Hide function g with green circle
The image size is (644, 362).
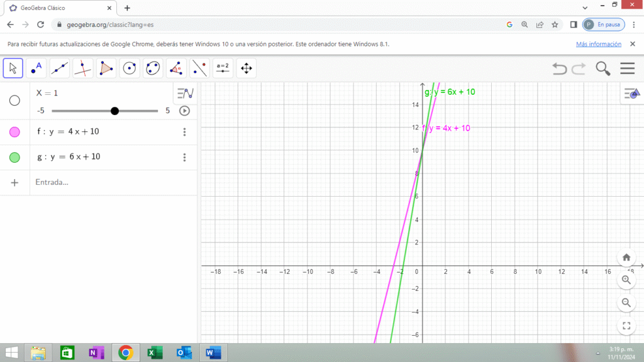click(x=14, y=157)
